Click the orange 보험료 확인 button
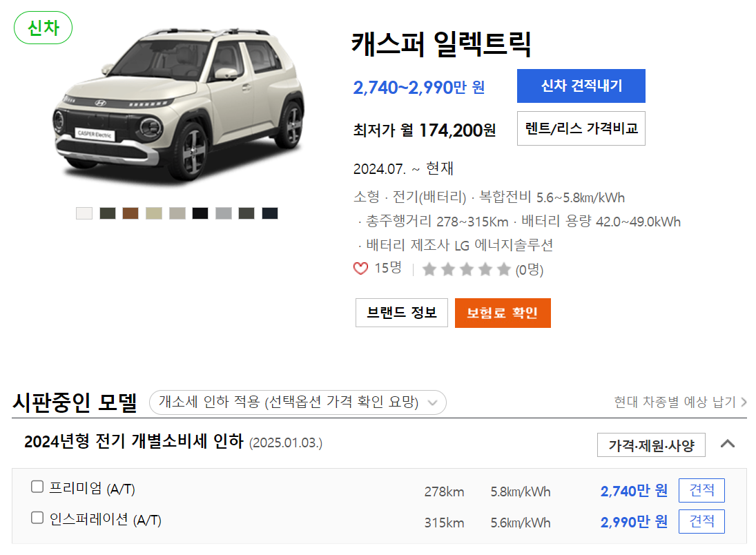Image resolution: width=756 pixels, height=555 pixels. 503,312
